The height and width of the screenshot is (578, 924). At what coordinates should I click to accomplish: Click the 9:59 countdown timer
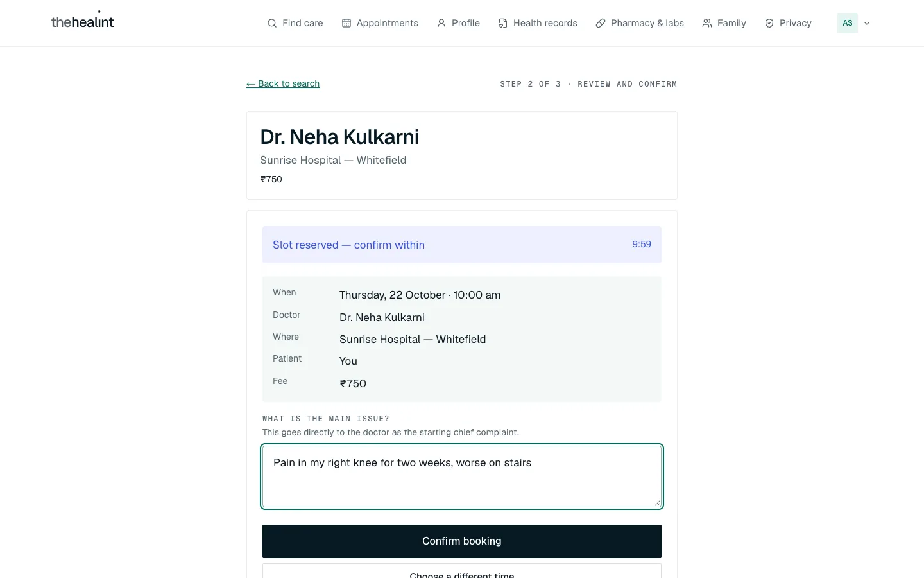(x=642, y=244)
